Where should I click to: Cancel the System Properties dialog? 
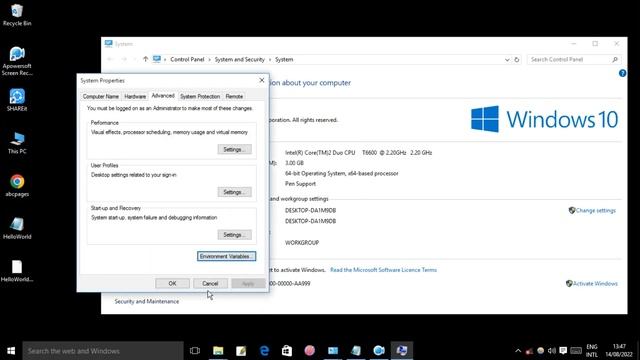click(210, 283)
